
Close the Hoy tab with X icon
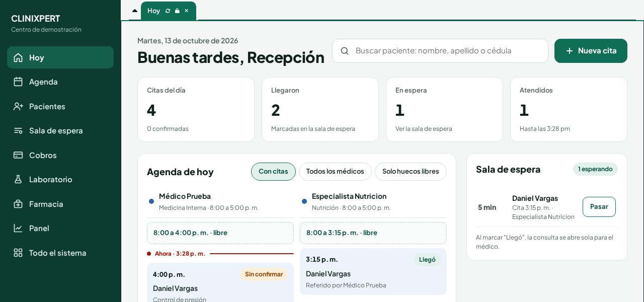187,11
